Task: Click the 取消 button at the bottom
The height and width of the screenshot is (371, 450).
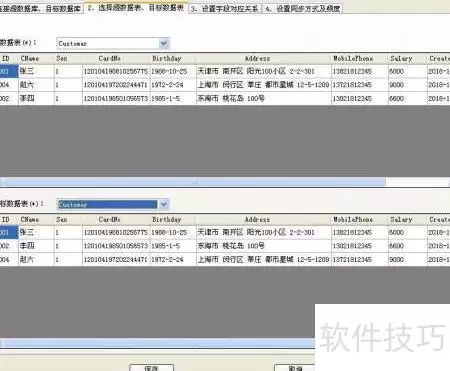Action: tap(295, 368)
